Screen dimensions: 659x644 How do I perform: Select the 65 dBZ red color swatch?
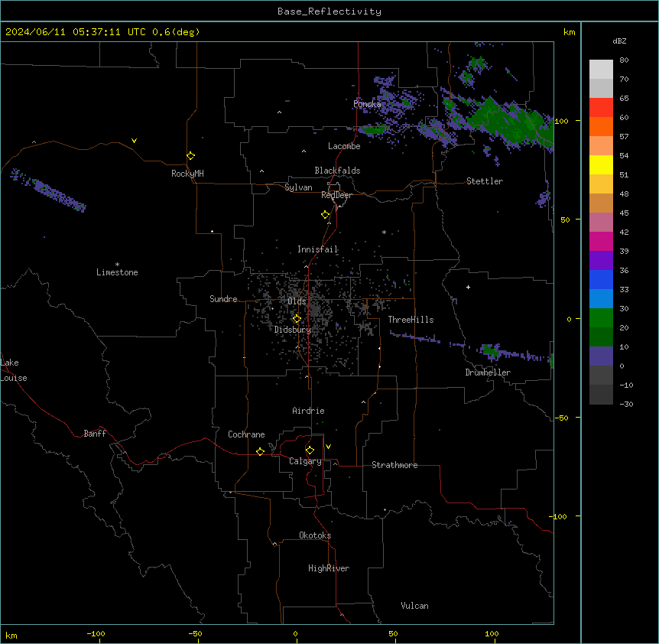tap(601, 107)
